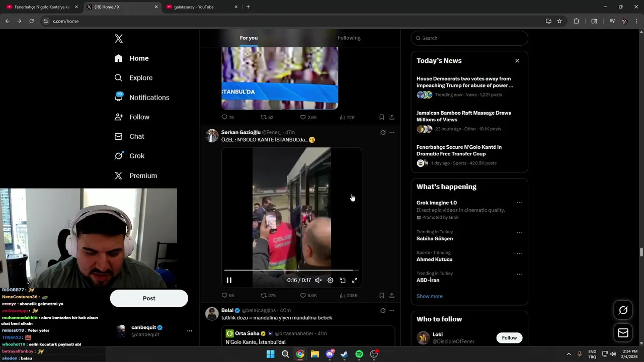More options for Grok Imagine trend
The image size is (644, 362).
pyautogui.click(x=519, y=203)
